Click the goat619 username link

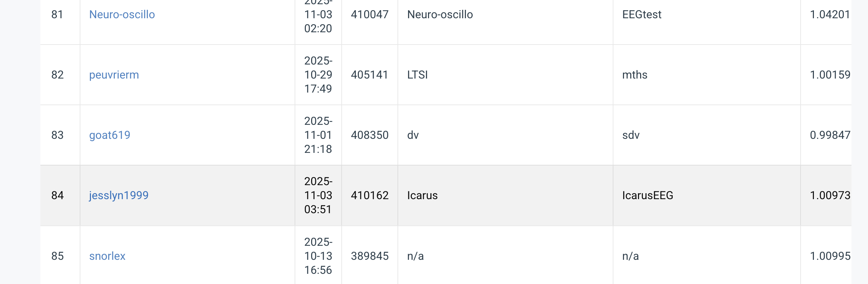click(x=110, y=135)
